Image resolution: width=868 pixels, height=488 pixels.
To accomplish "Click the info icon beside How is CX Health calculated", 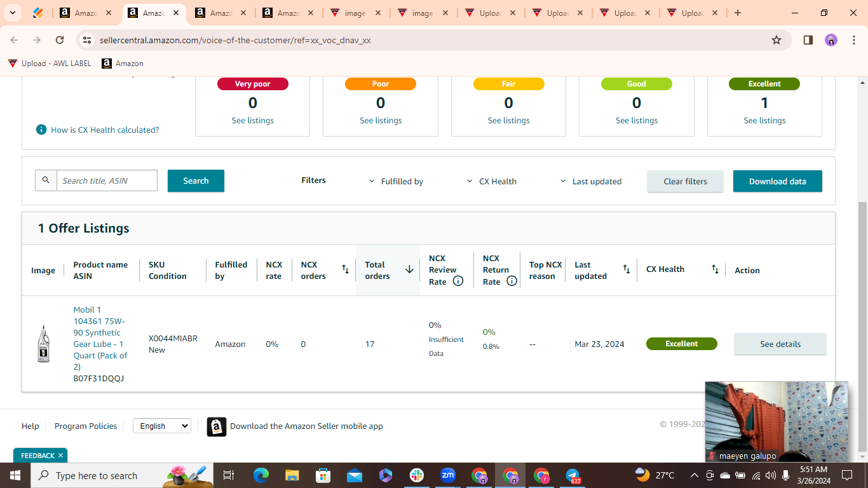I will pos(41,130).
